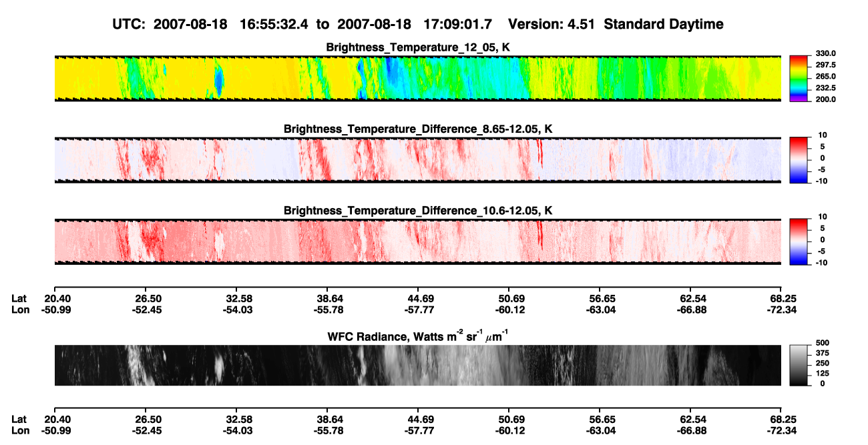Screen dimensions: 868x445
Task: Select the 10.6-12.05 difference image strip
Action: [417, 241]
